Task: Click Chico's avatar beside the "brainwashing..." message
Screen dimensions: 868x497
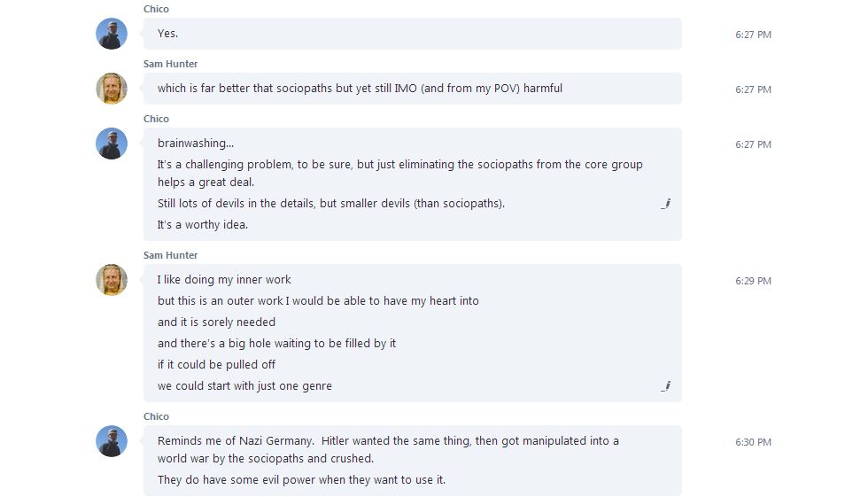Action: click(112, 144)
